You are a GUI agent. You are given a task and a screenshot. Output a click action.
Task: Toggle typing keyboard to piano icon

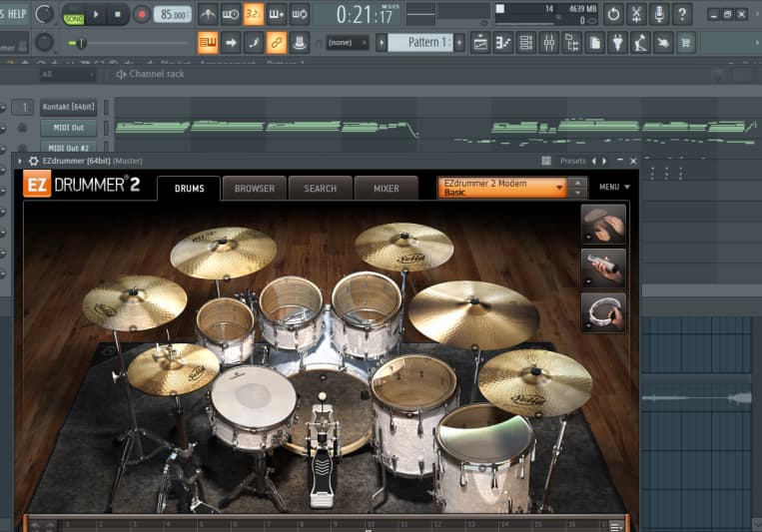coord(208,43)
